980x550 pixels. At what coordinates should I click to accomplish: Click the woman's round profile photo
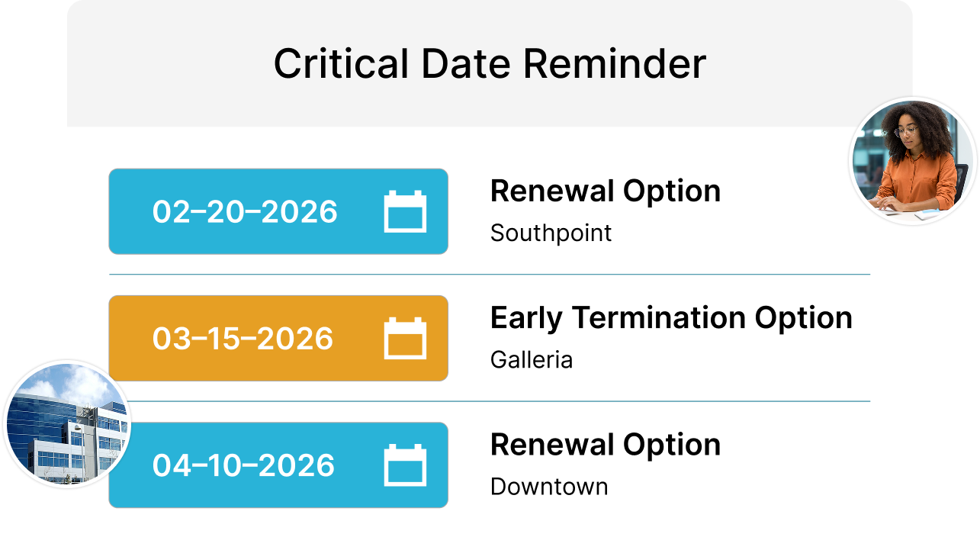click(x=913, y=160)
